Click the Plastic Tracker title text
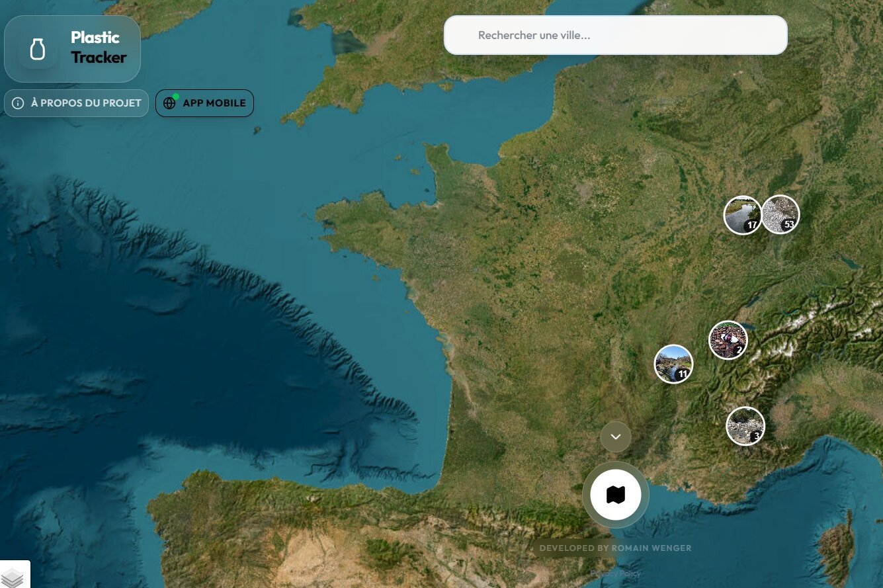Viewport: 883px width, 588px height. (99, 47)
